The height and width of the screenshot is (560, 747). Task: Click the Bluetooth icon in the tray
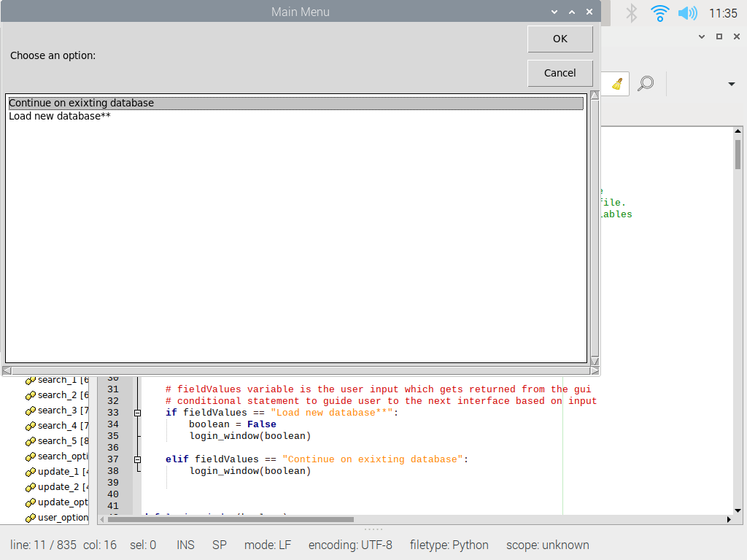click(x=632, y=12)
